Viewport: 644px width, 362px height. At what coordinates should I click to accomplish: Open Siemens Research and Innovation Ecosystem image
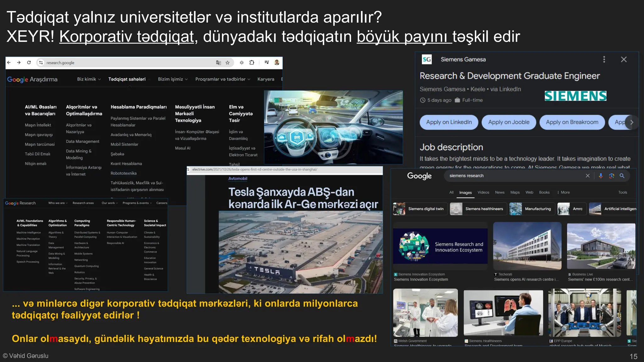pos(440,247)
